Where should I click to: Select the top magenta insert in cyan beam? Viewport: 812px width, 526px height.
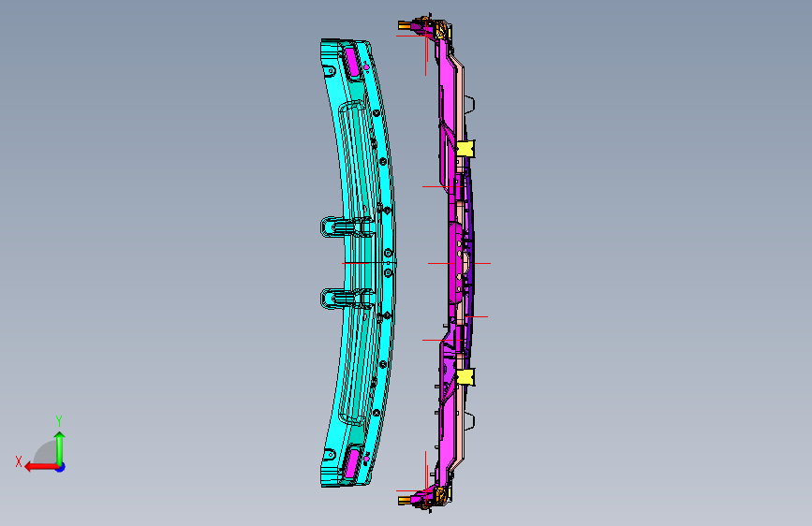(352, 62)
